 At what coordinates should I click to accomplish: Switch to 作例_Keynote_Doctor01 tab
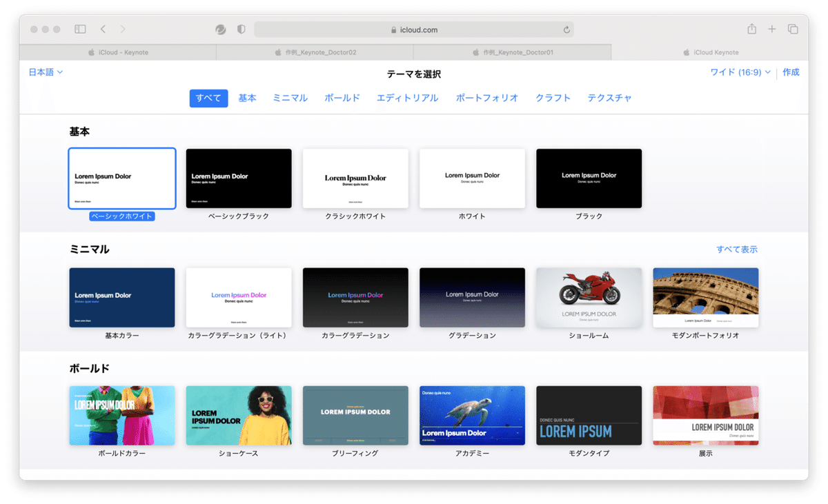click(513, 52)
